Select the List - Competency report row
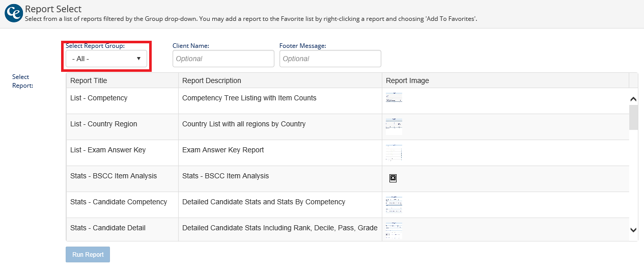The height and width of the screenshot is (269, 644). [99, 98]
